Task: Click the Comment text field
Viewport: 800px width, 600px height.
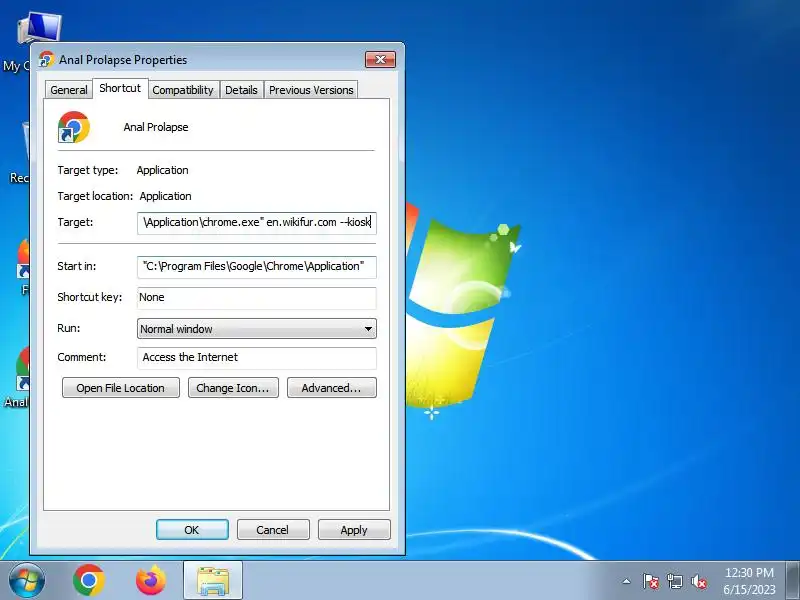Action: click(257, 358)
